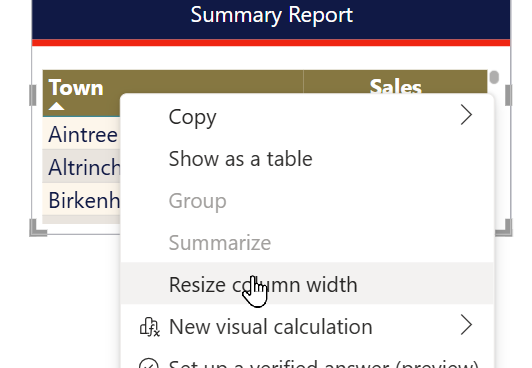This screenshot has height=368, width=532.
Task: Click the Town ascending sort arrow
Action: (x=56, y=106)
